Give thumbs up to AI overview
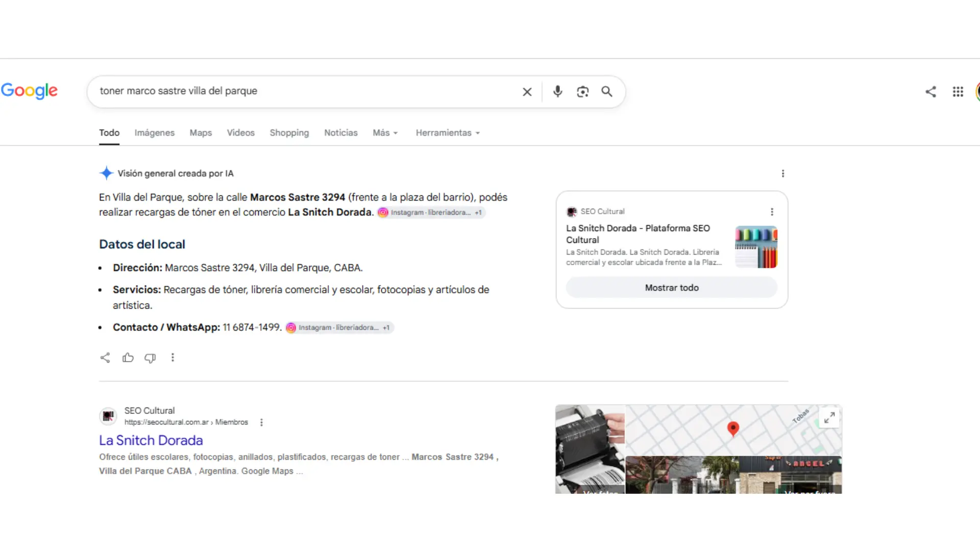The height and width of the screenshot is (551, 980). point(128,358)
